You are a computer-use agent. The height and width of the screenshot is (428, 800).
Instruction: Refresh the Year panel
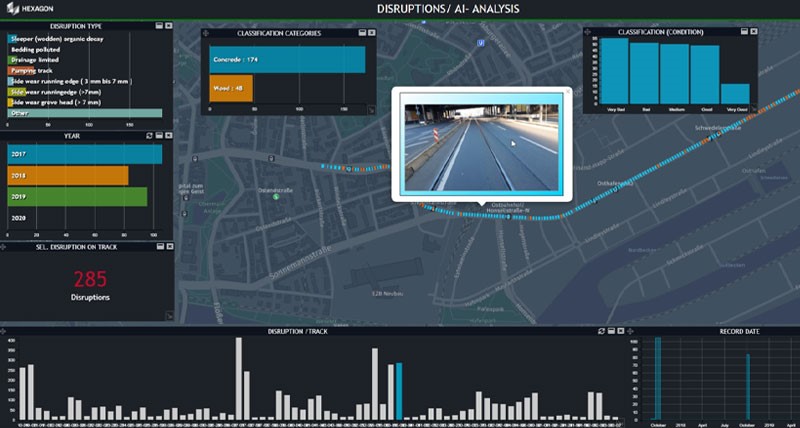coord(149,136)
